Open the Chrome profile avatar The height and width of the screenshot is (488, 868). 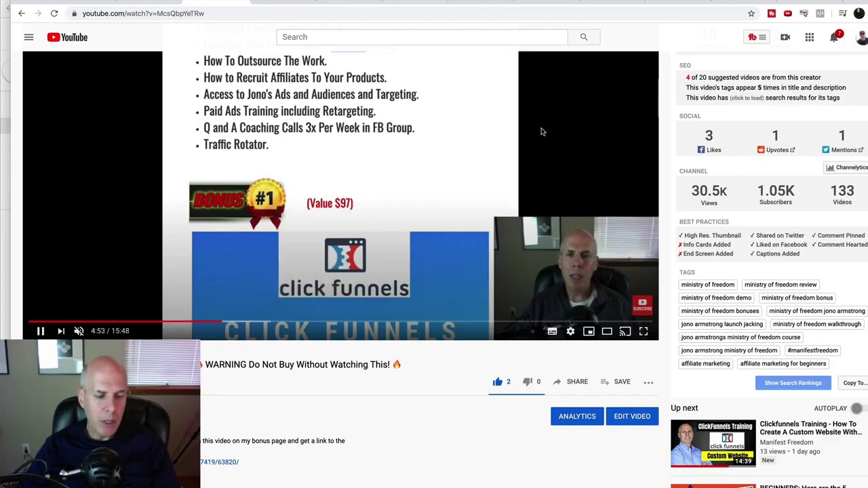(859, 13)
